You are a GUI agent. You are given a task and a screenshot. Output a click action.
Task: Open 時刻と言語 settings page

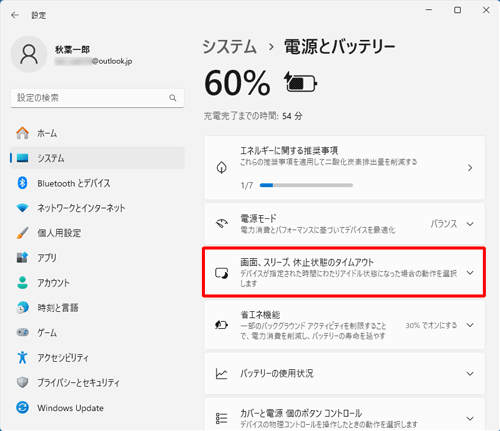(x=97, y=308)
